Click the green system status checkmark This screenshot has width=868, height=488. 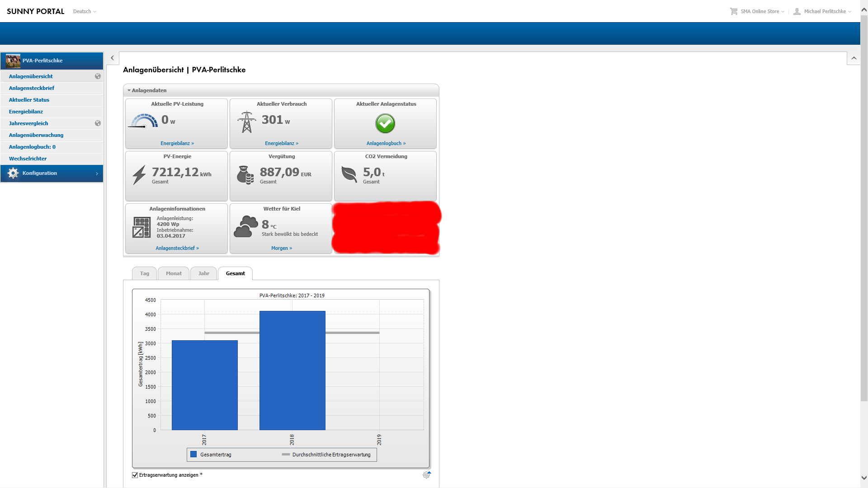pyautogui.click(x=385, y=123)
